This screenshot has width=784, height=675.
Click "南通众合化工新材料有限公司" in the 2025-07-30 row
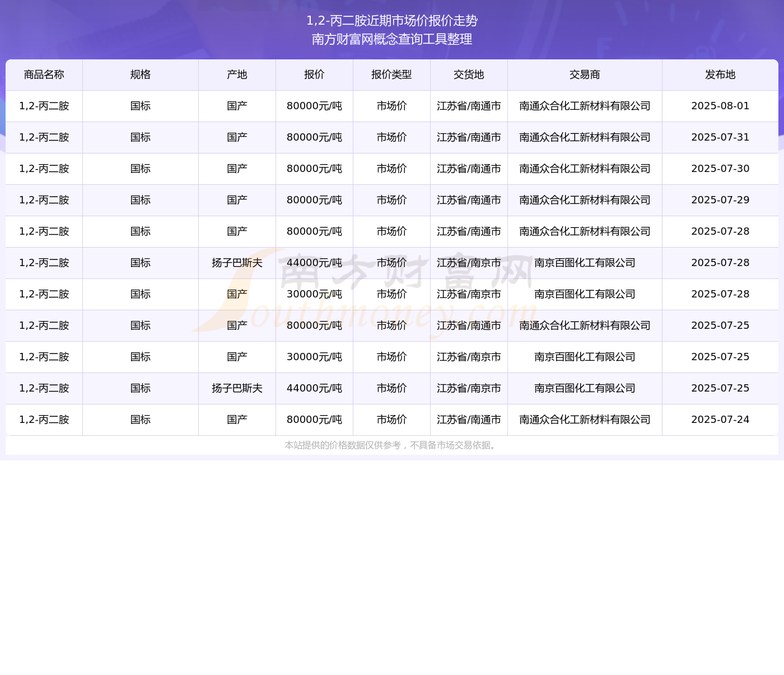point(585,169)
